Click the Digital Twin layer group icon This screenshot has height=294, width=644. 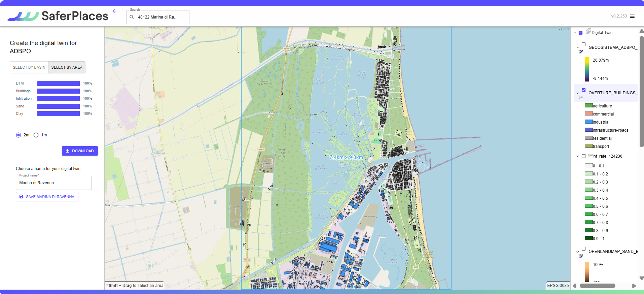[x=588, y=31]
